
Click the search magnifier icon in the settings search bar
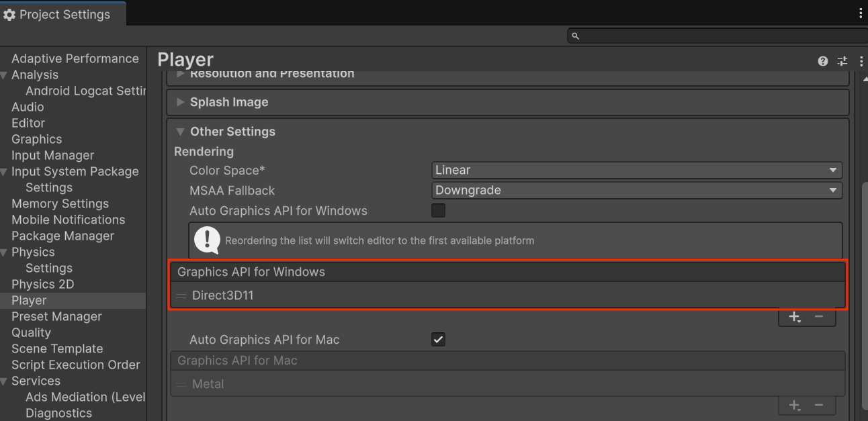575,36
